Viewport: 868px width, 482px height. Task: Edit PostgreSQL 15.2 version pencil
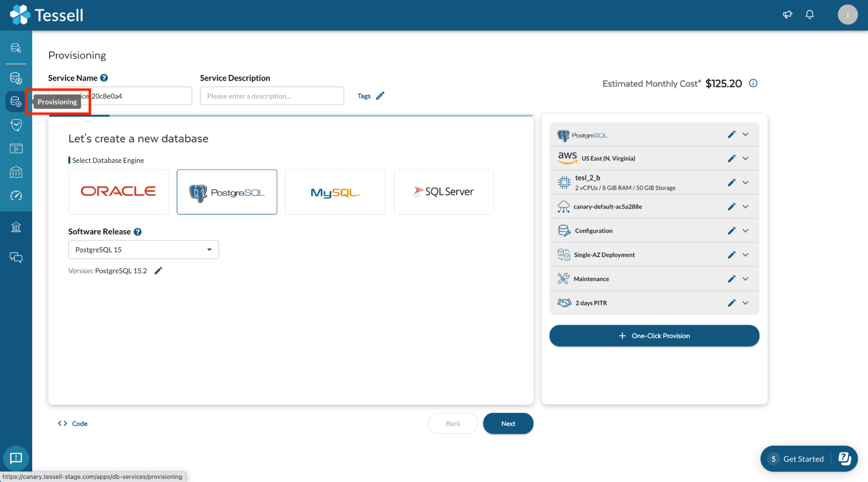click(158, 271)
